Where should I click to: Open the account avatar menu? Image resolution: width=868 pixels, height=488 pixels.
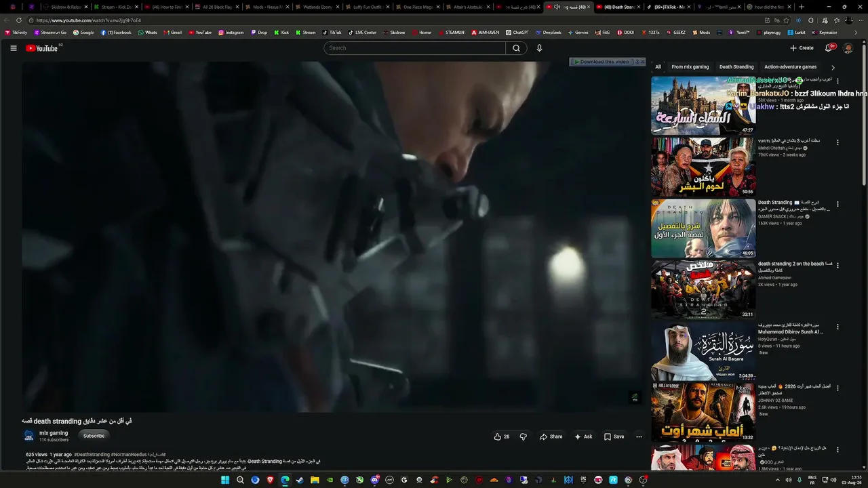(848, 48)
